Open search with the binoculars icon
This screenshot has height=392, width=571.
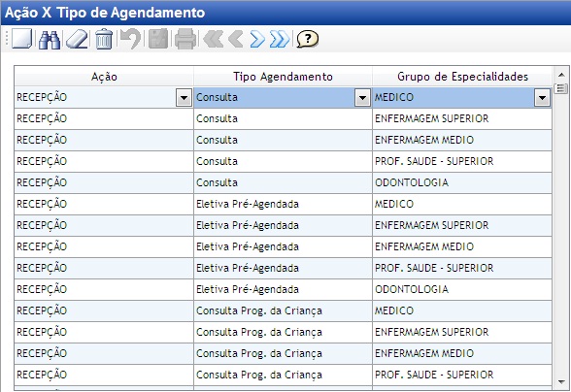(50, 40)
